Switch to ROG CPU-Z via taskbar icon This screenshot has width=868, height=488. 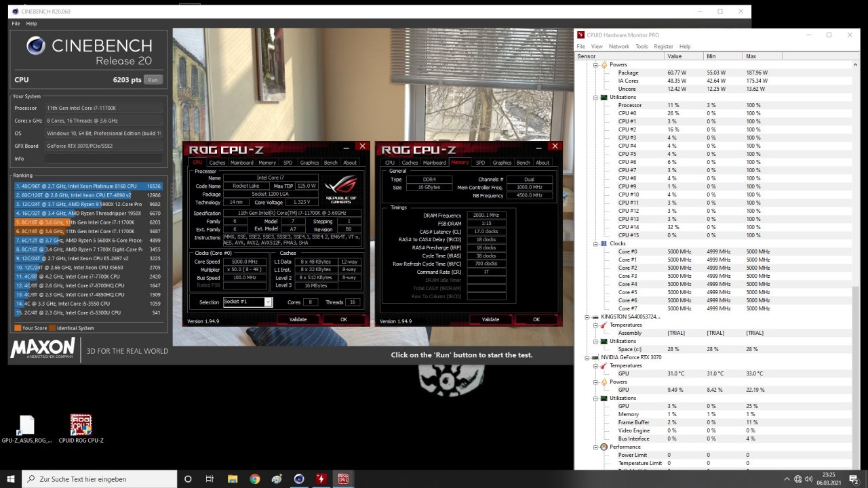(x=343, y=479)
